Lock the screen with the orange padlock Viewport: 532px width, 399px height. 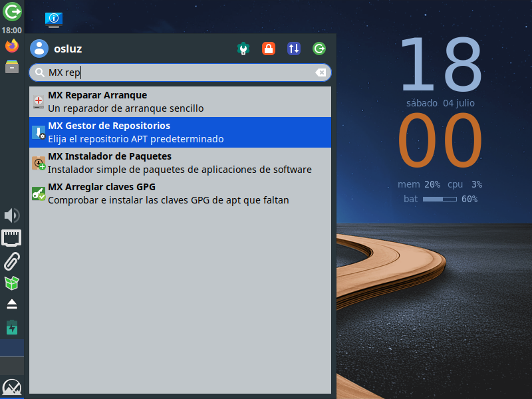click(269, 49)
